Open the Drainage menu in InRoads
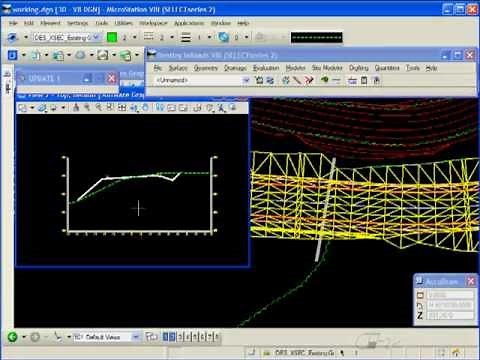 pyautogui.click(x=235, y=68)
